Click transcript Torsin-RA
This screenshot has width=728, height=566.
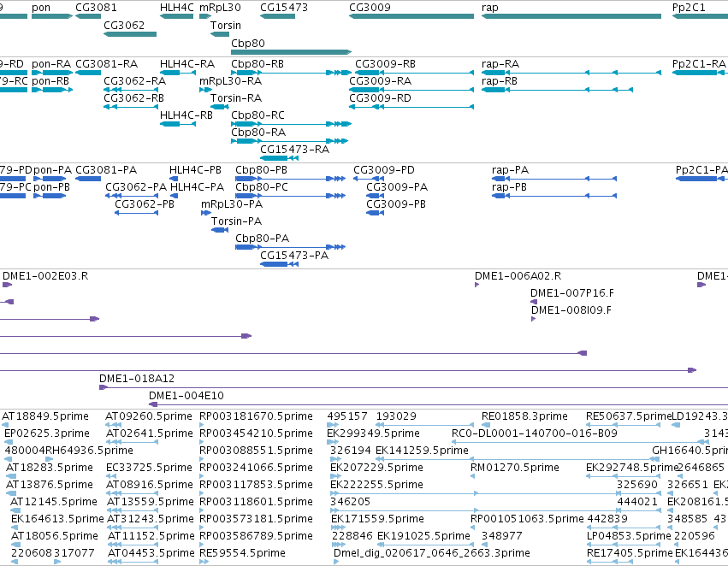pyautogui.click(x=236, y=98)
